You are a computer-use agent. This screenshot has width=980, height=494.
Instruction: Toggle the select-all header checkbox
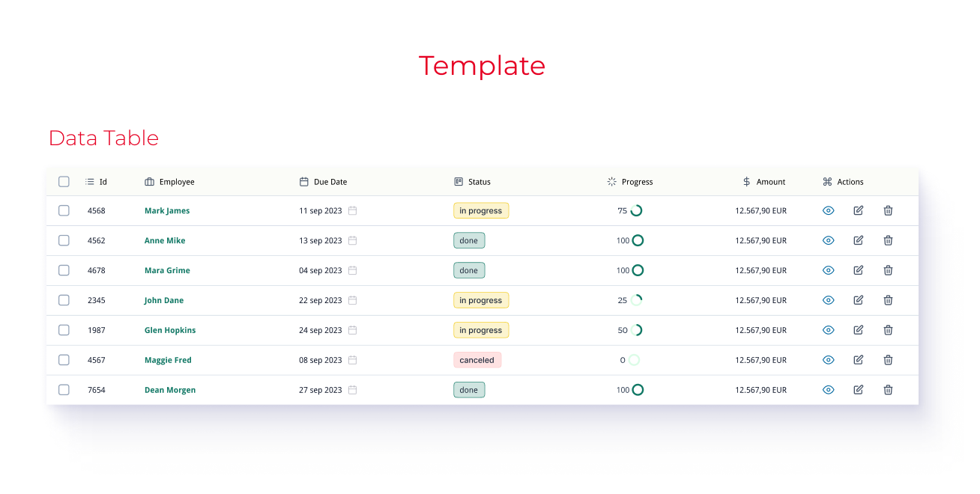click(64, 182)
